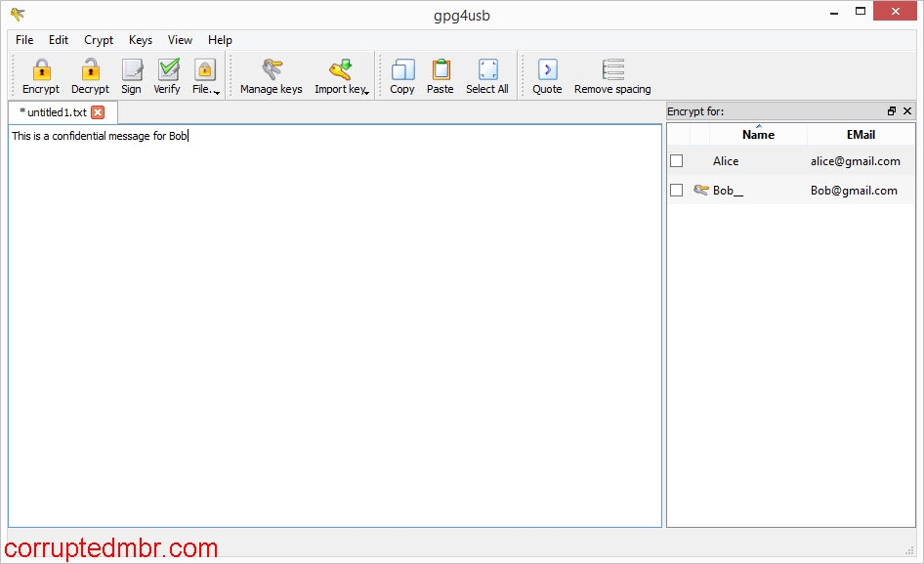Select the Sign tool icon

click(131, 68)
